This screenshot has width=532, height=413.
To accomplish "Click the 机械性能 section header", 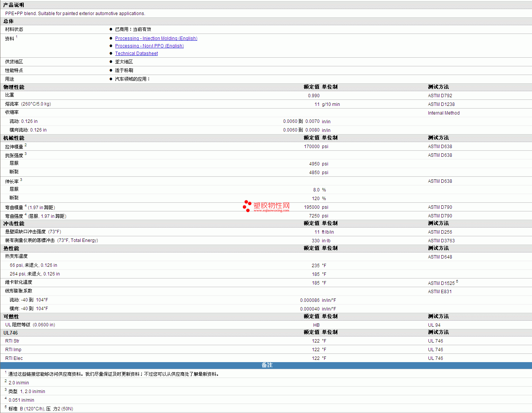I will [x=14, y=138].
